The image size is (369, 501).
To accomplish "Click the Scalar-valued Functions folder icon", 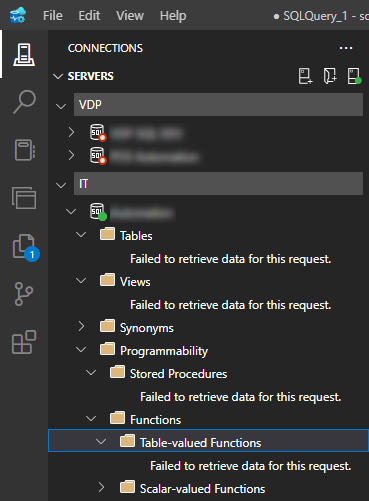I will click(127, 487).
